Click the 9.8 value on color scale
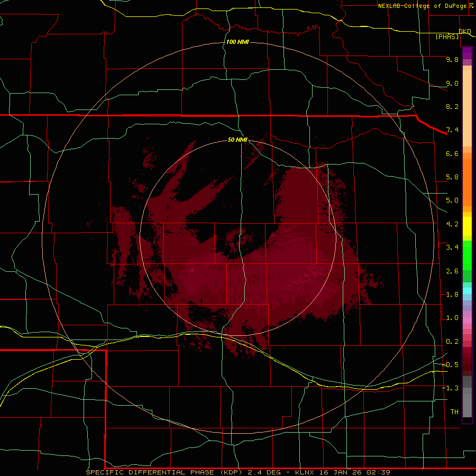This screenshot has height=476, width=476. pyautogui.click(x=452, y=59)
